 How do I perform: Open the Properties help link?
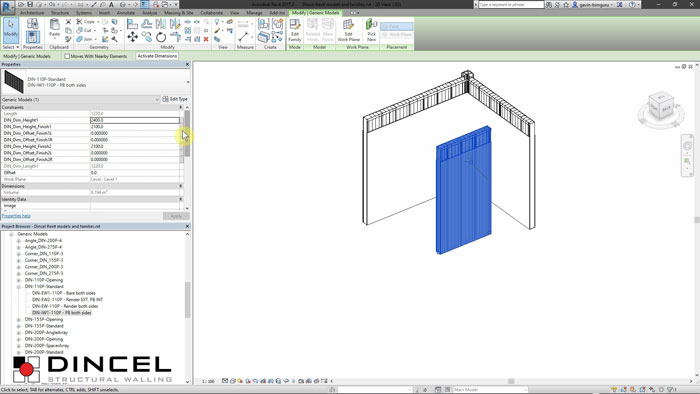(16, 216)
